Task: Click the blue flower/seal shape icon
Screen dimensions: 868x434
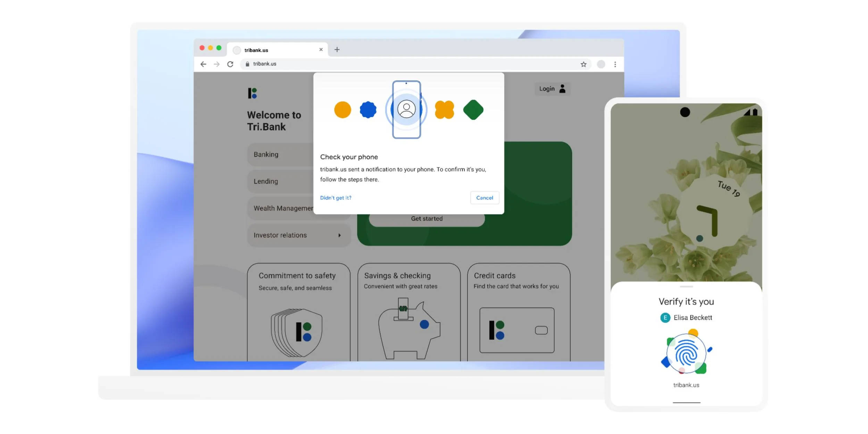Action: coord(368,110)
